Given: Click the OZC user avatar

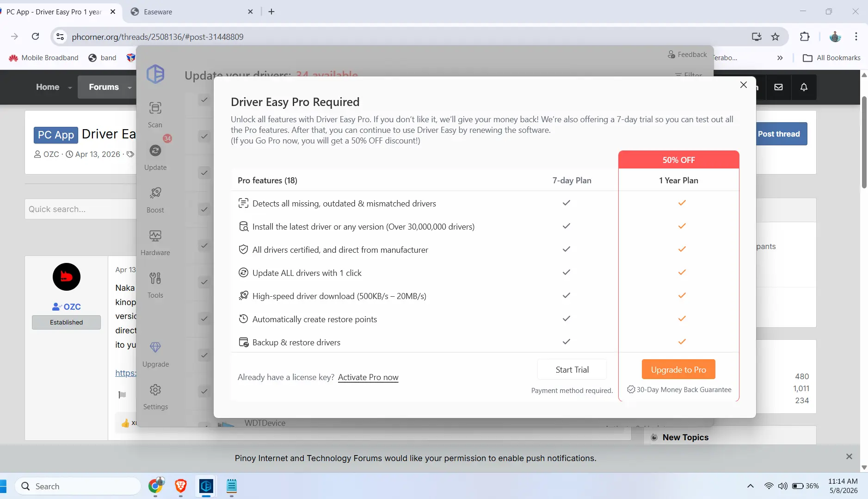Looking at the screenshot, I should click(67, 277).
